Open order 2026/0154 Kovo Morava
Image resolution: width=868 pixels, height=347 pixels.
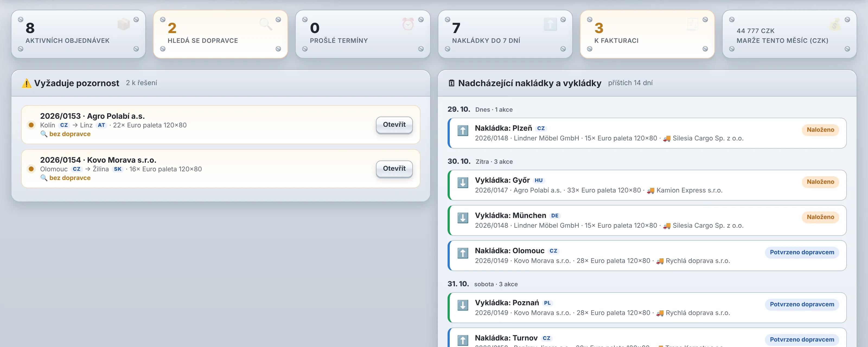point(394,169)
